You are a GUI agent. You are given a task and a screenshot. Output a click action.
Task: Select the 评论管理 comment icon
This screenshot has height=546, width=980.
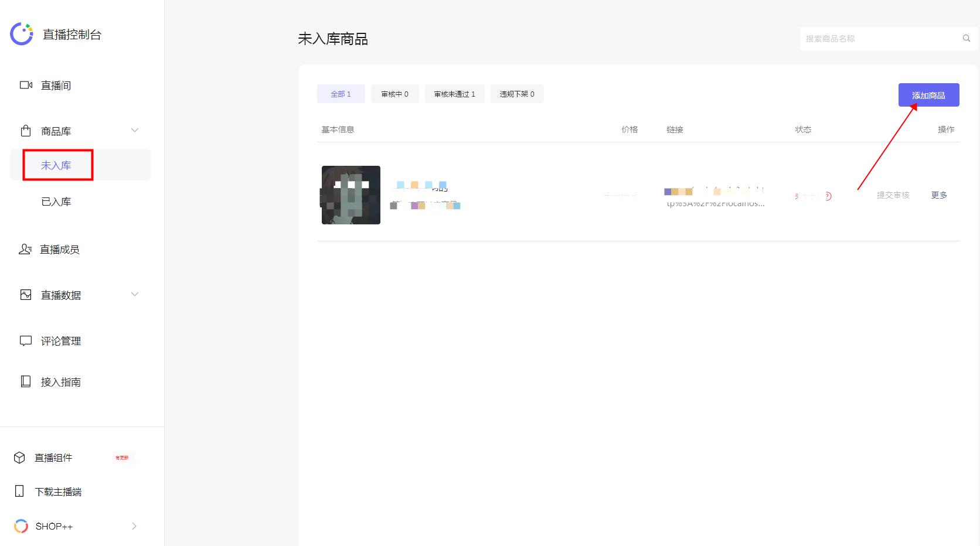point(25,340)
